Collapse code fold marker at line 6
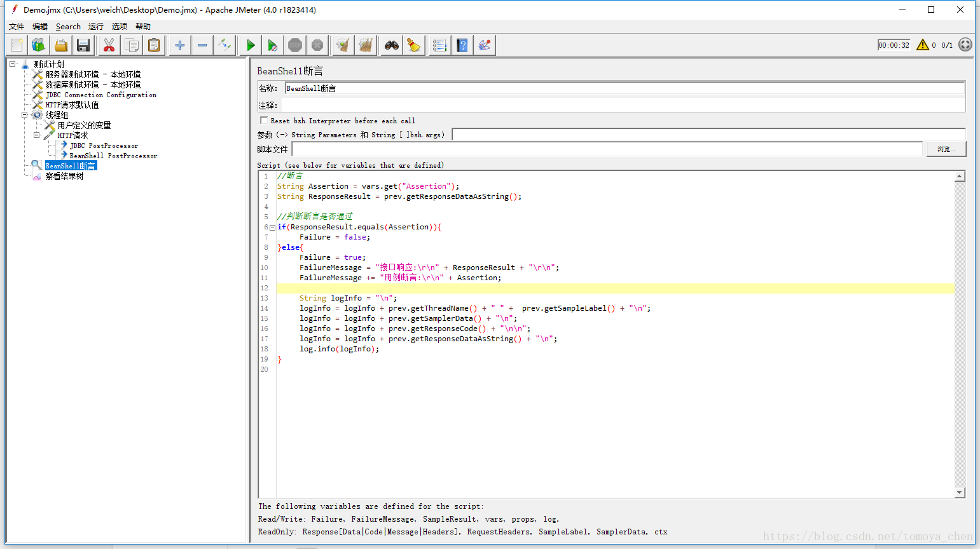The image size is (980, 549). coord(272,227)
